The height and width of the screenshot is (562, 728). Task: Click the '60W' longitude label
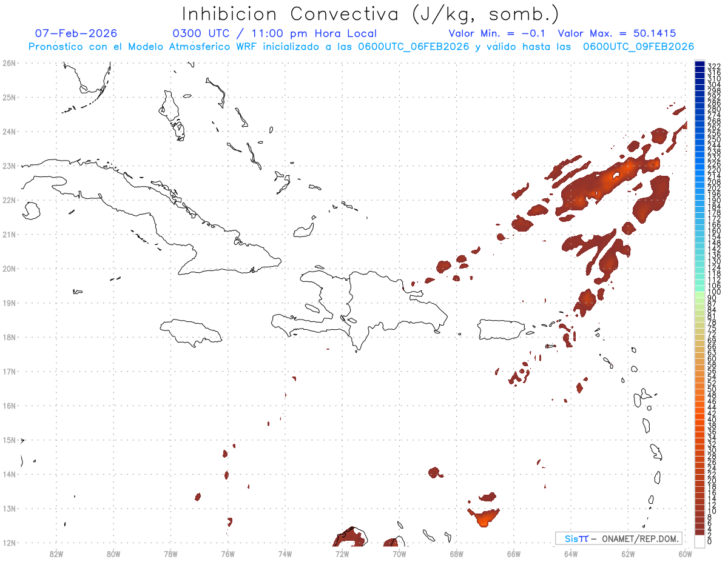(686, 554)
